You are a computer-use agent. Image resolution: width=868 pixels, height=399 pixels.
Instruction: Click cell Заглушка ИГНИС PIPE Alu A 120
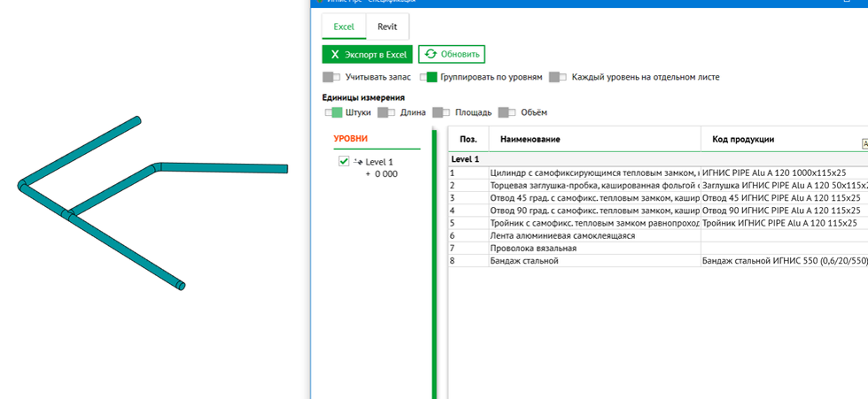pos(785,185)
